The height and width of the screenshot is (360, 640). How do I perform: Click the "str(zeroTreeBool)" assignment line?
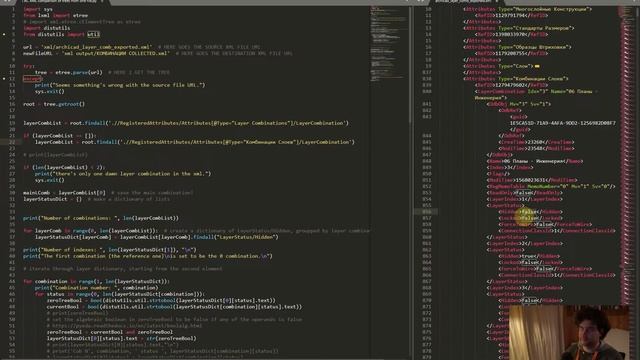[121, 338]
